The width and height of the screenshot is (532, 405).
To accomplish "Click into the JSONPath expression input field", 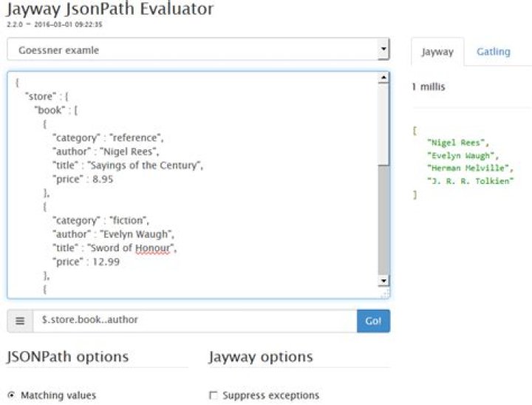I will (195, 321).
